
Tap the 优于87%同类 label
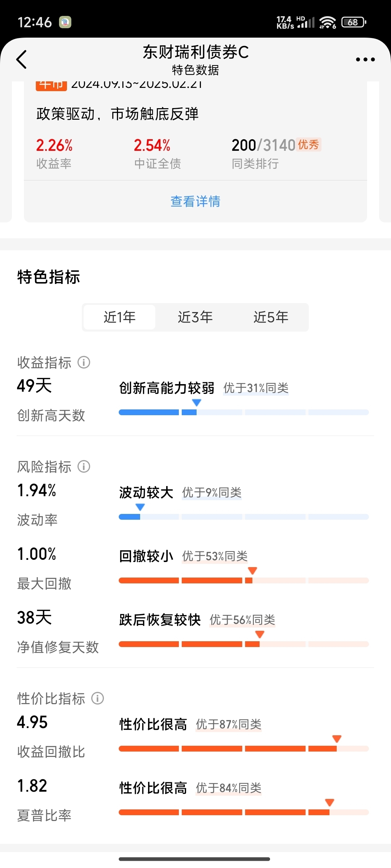(x=228, y=724)
